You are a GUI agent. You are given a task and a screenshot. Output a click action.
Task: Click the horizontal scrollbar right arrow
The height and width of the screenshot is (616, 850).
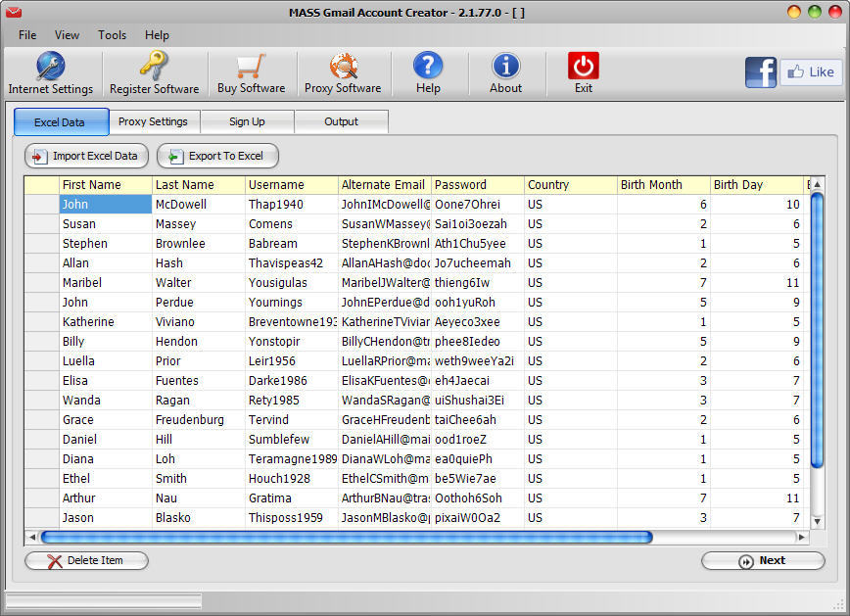click(801, 538)
